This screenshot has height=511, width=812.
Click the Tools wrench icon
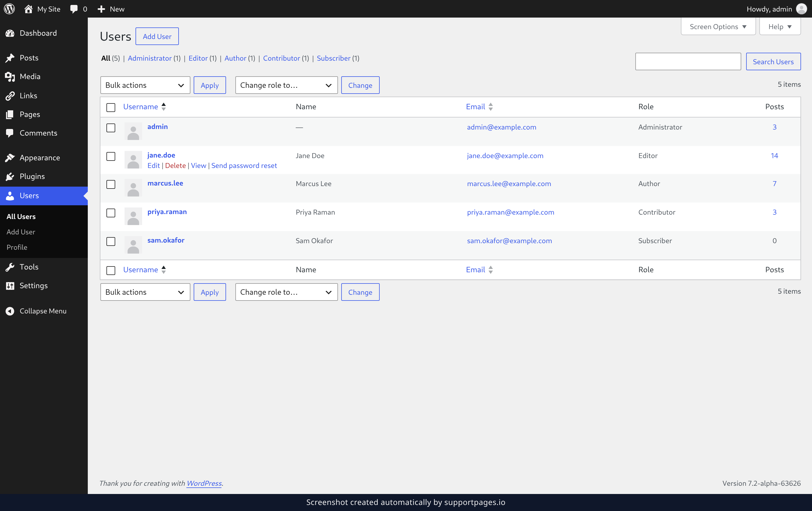tap(10, 267)
